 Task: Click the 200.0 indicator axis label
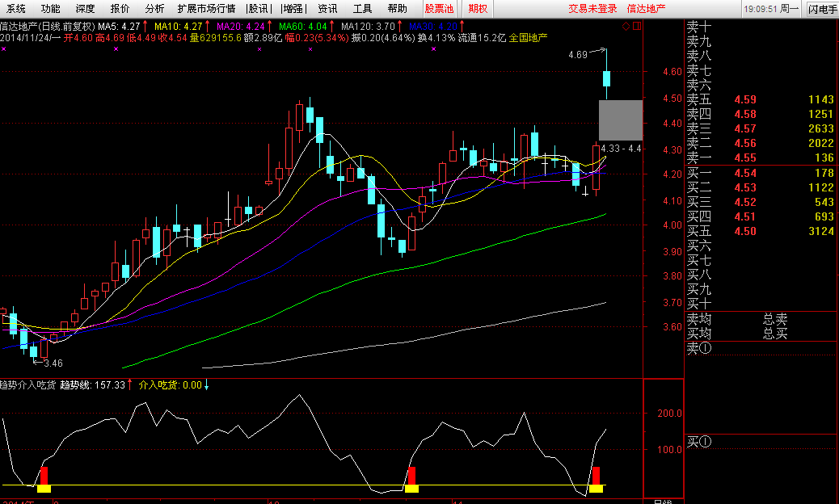[669, 414]
